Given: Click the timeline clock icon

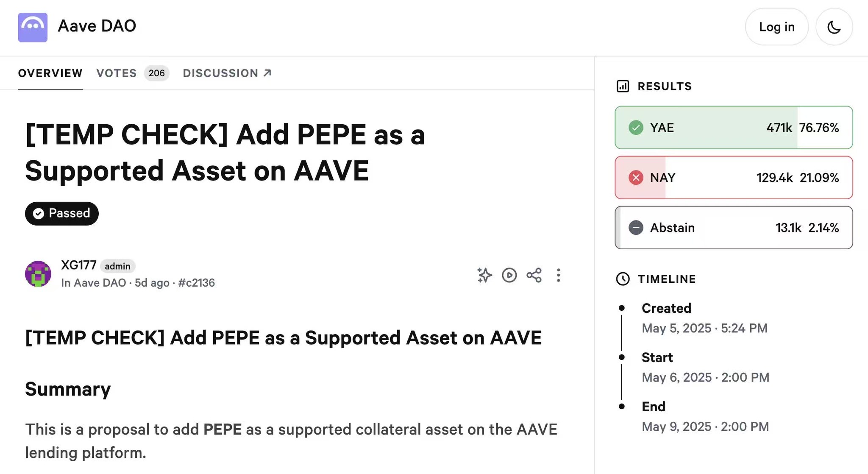Looking at the screenshot, I should tap(623, 279).
